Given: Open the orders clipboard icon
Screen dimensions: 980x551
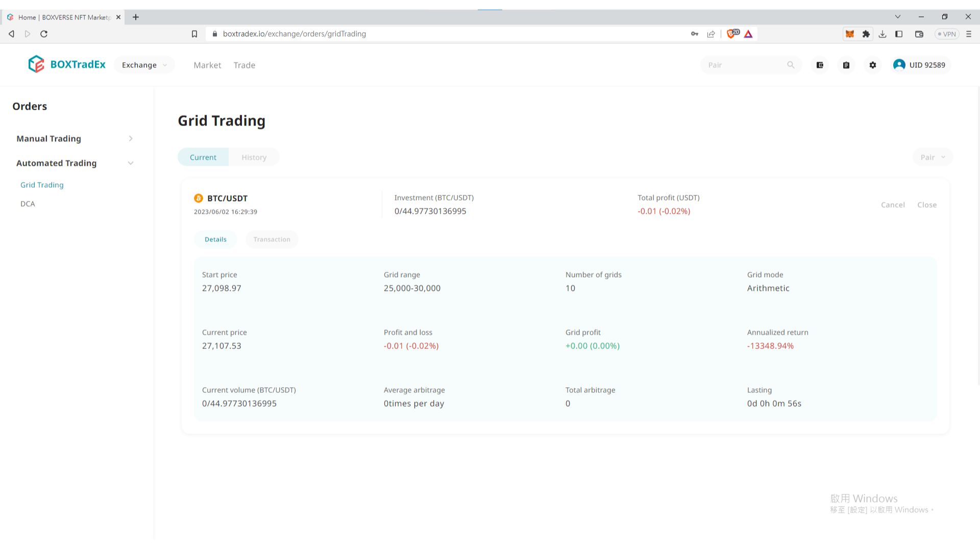Looking at the screenshot, I should [x=846, y=65].
